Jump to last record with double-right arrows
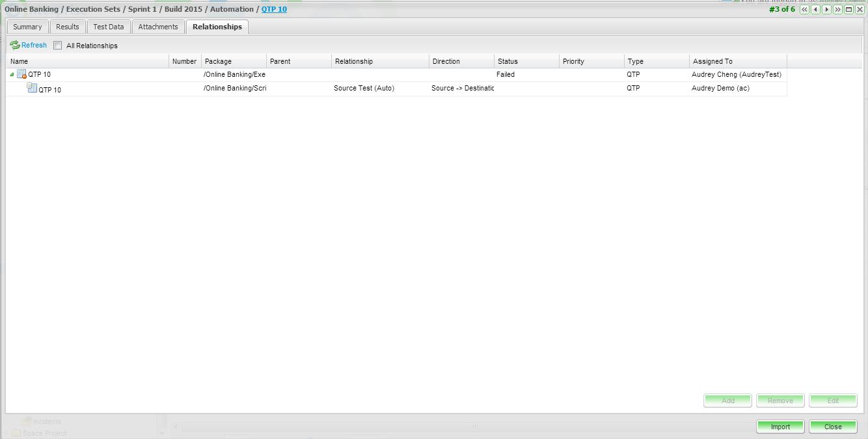868x439 pixels. tap(838, 10)
